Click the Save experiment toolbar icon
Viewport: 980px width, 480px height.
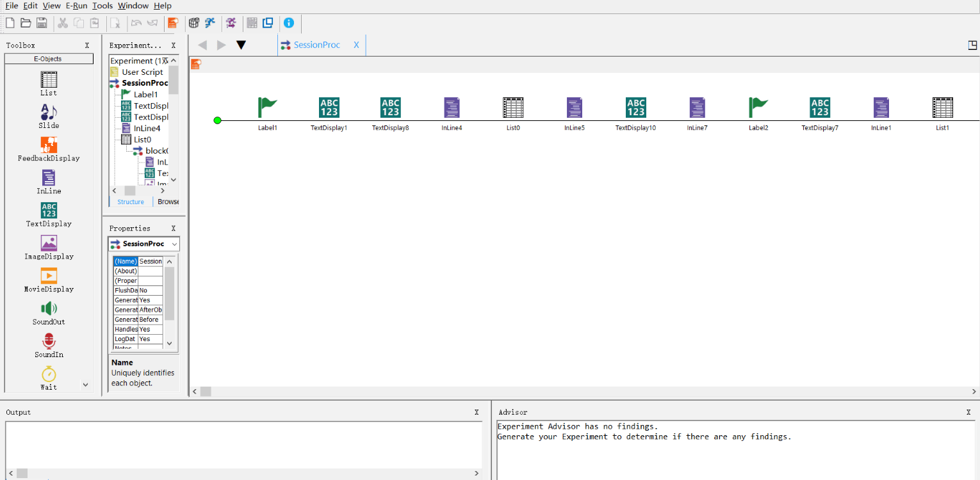tap(42, 23)
